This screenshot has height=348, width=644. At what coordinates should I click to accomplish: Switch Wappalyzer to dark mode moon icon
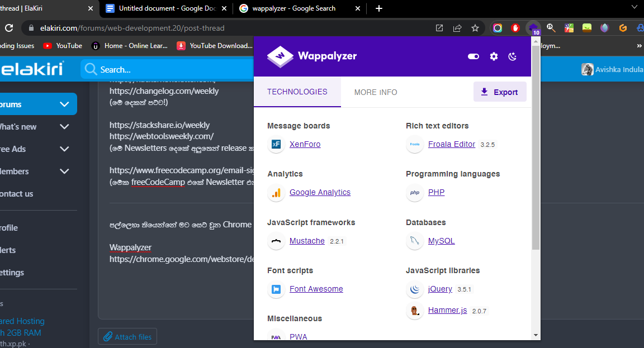click(x=512, y=56)
